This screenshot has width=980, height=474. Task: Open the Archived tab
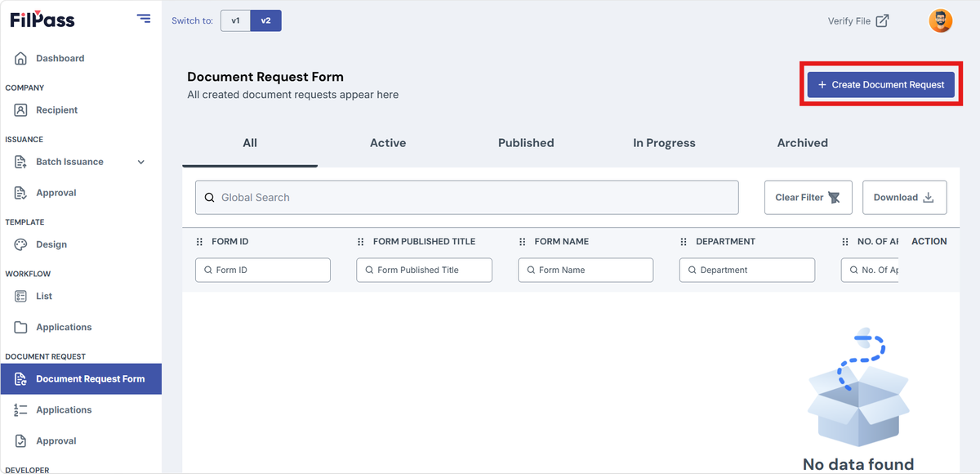(x=803, y=143)
